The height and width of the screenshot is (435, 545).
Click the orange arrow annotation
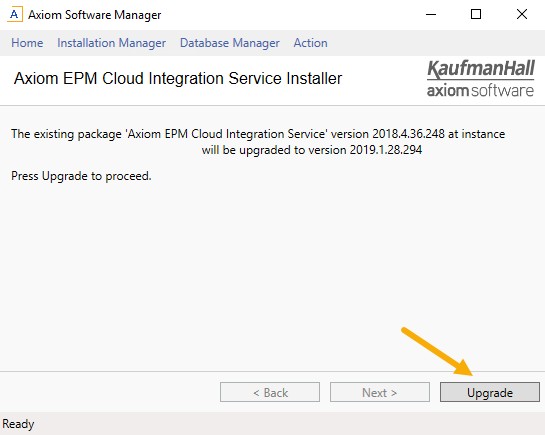[x=438, y=351]
